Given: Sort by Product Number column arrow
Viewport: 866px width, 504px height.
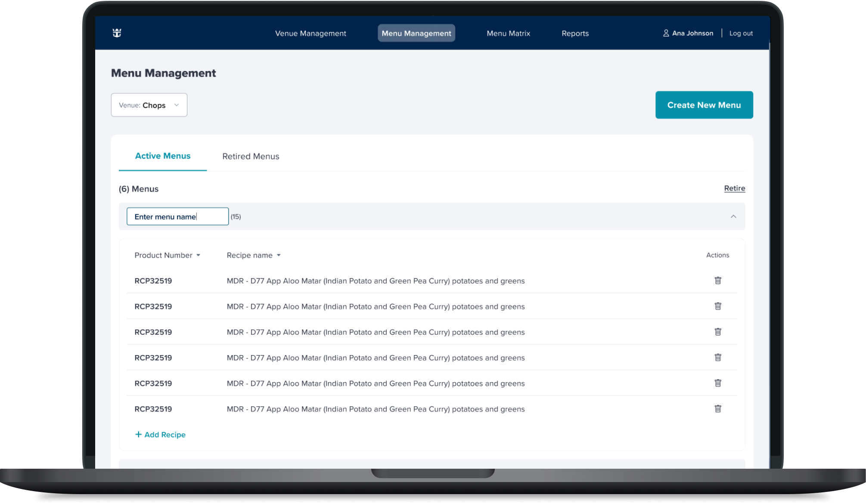Looking at the screenshot, I should click(198, 255).
